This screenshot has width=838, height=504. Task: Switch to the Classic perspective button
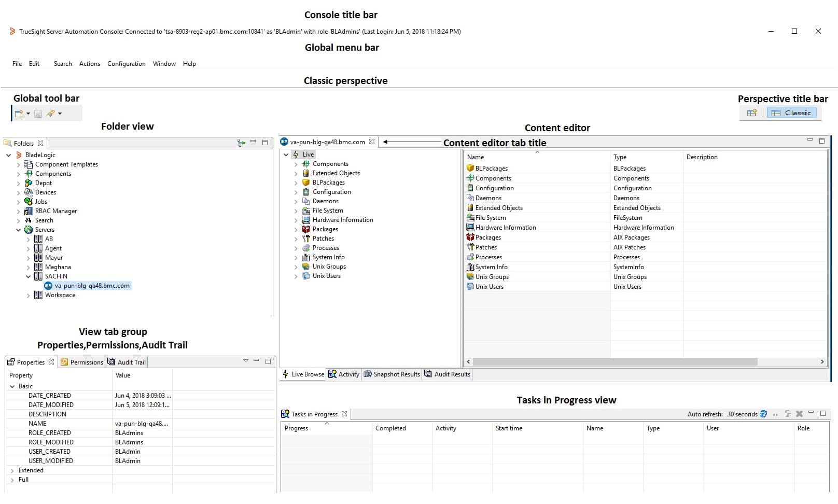tap(792, 113)
